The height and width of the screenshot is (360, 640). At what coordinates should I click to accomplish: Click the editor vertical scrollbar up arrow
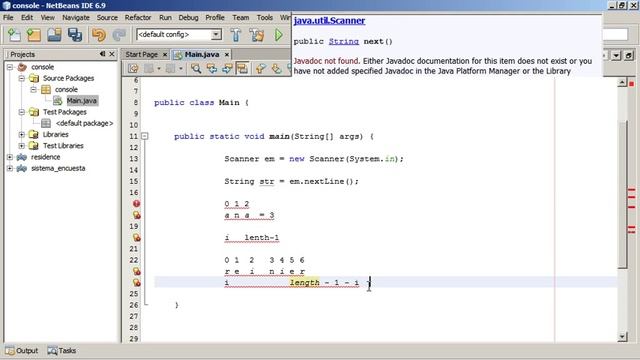[622, 82]
